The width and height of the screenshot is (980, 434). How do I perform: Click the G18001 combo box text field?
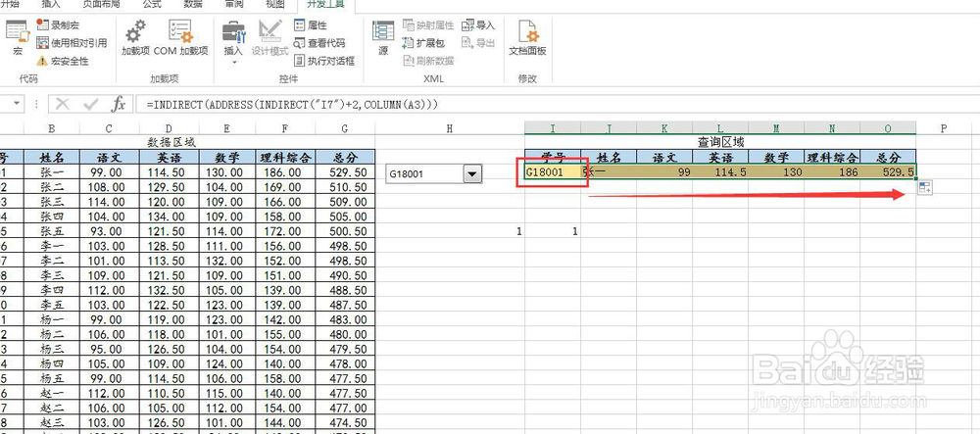(x=425, y=174)
